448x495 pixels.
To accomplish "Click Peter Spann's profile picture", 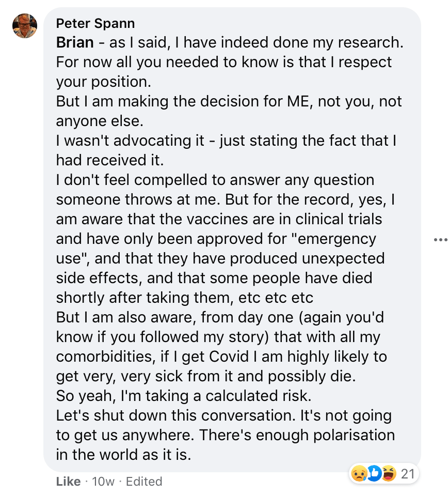I will (x=25, y=25).
